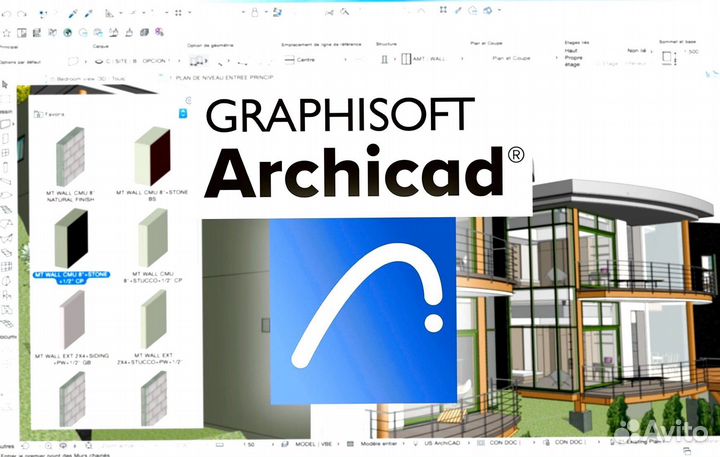Click the Sommet et base wall height icon

[667, 57]
